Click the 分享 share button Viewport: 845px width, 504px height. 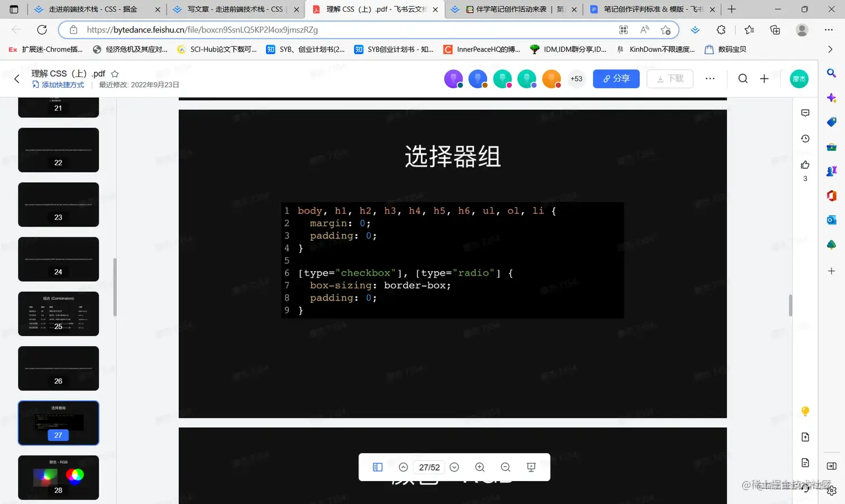pos(616,79)
